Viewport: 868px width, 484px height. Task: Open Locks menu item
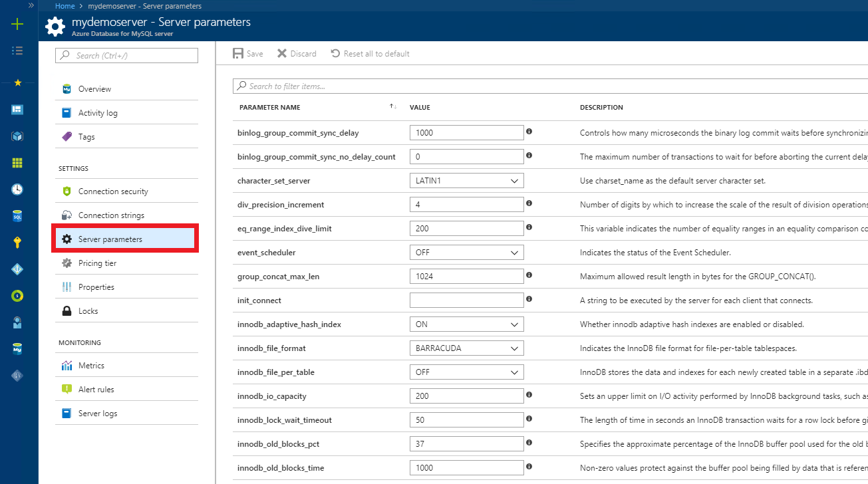coord(126,310)
